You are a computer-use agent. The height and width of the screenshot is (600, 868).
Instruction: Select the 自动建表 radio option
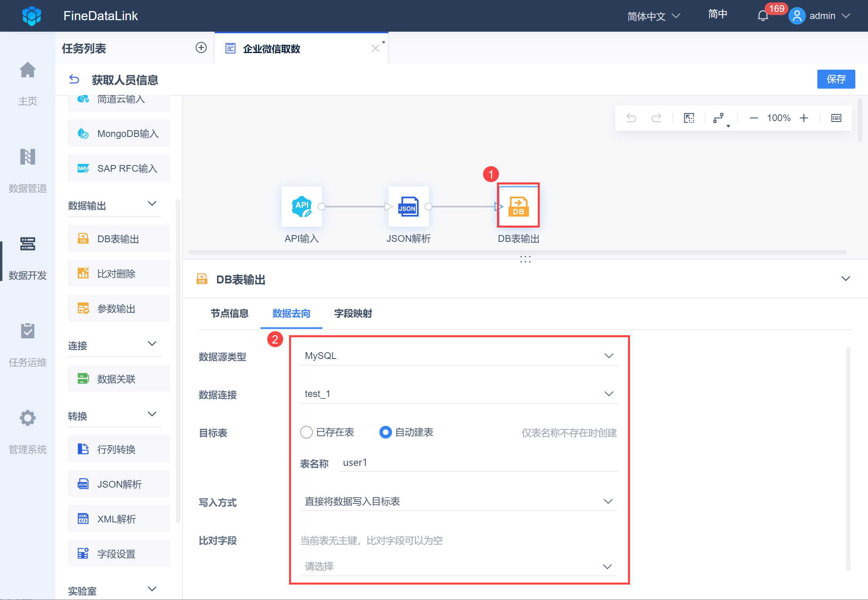385,432
